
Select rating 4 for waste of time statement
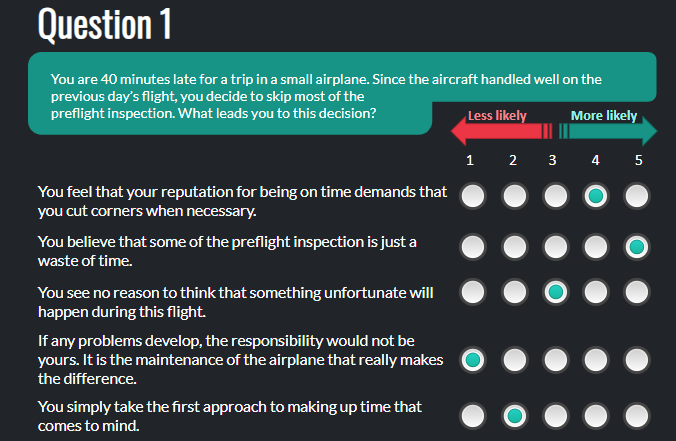[596, 247]
